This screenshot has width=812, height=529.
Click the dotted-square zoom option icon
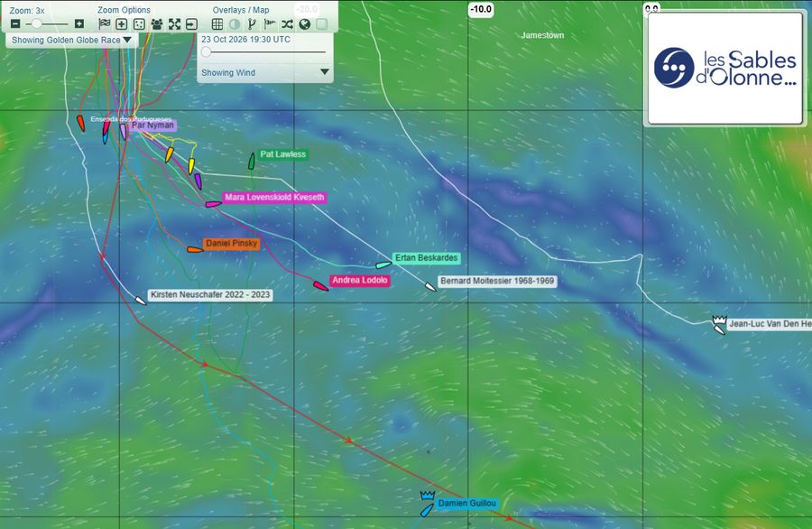point(139,23)
